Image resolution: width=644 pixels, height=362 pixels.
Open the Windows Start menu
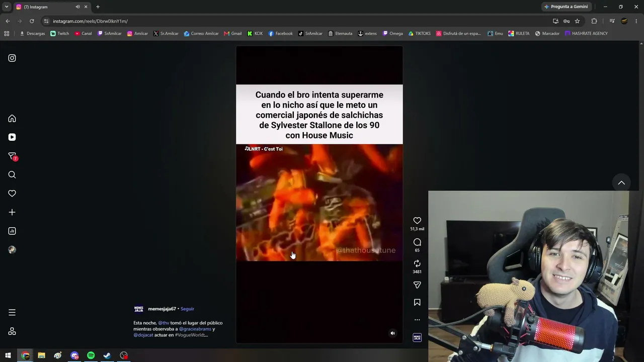[x=8, y=355]
